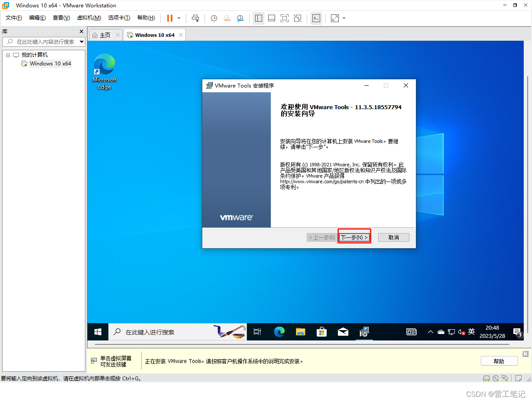The height and width of the screenshot is (402, 532).
Task: Open Mail app on guest taskbar
Action: [343, 332]
